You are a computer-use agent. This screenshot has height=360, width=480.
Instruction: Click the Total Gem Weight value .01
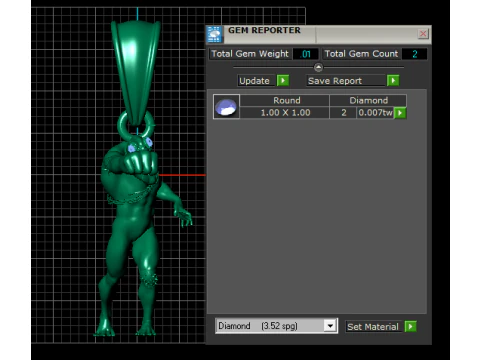click(x=306, y=54)
